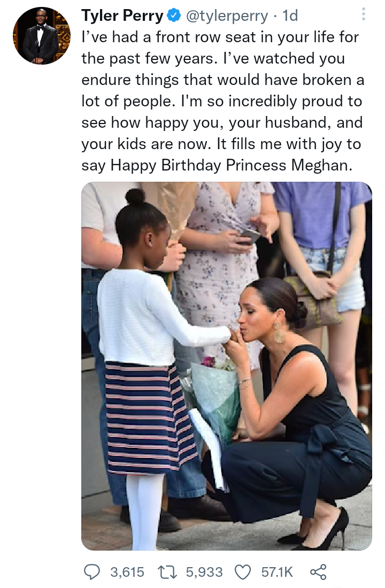Open the @tylerperry handle link
385x588 pixels.
pyautogui.click(x=226, y=16)
